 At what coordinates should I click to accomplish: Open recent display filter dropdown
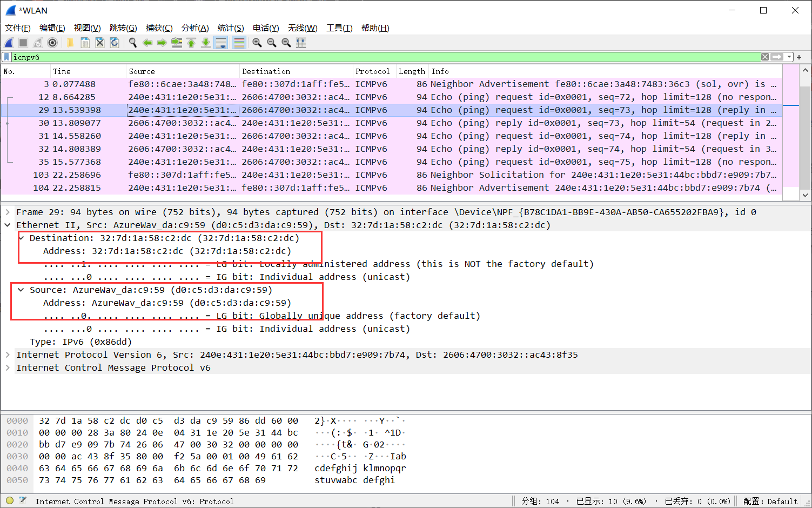click(789, 57)
